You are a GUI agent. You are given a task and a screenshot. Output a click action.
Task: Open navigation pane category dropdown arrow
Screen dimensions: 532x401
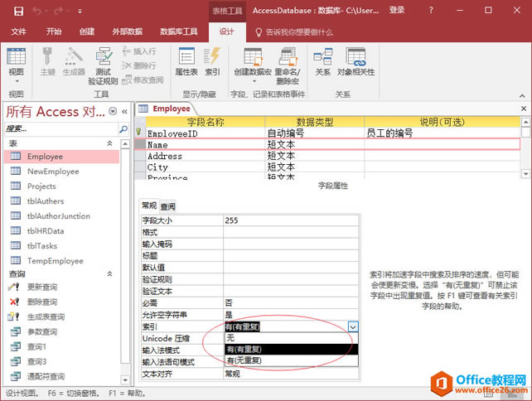coord(113,111)
